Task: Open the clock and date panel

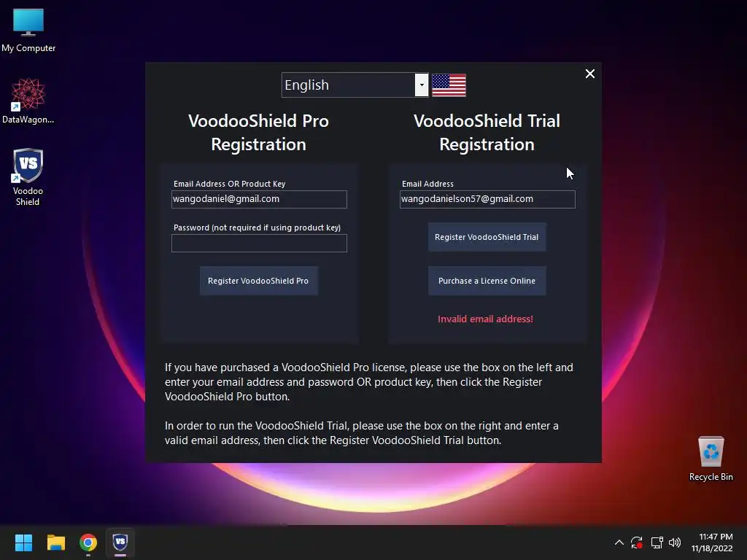Action: (x=712, y=542)
